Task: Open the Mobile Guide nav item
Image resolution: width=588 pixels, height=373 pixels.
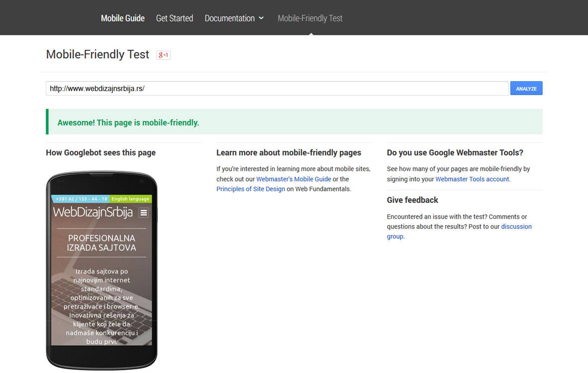Action: click(123, 18)
